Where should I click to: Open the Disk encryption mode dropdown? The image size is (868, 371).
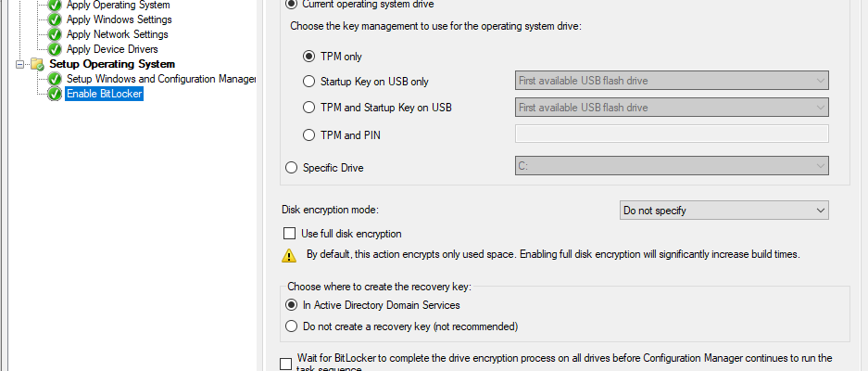pos(724,211)
